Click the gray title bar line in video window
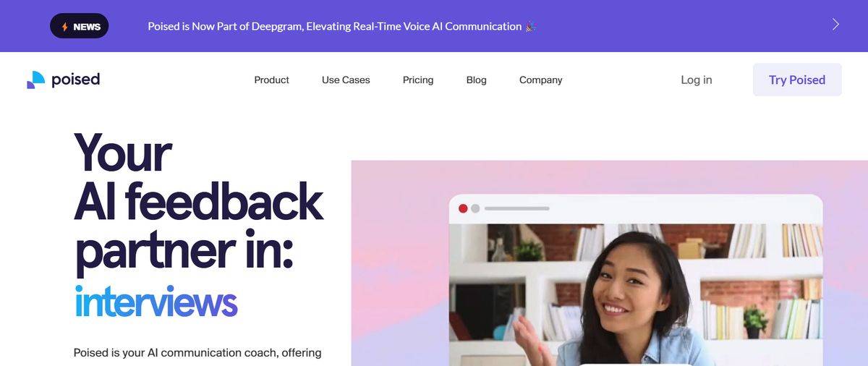868x366 pixels. click(x=516, y=208)
